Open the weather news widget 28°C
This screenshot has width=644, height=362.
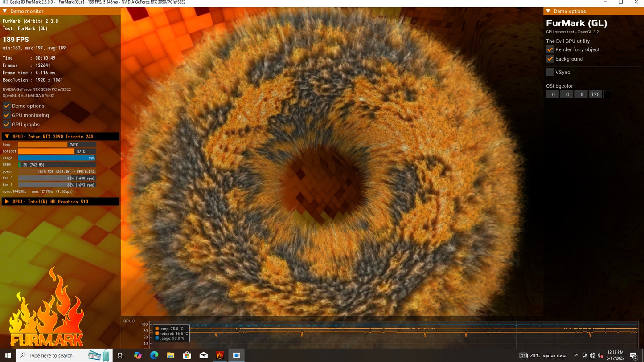(x=543, y=355)
